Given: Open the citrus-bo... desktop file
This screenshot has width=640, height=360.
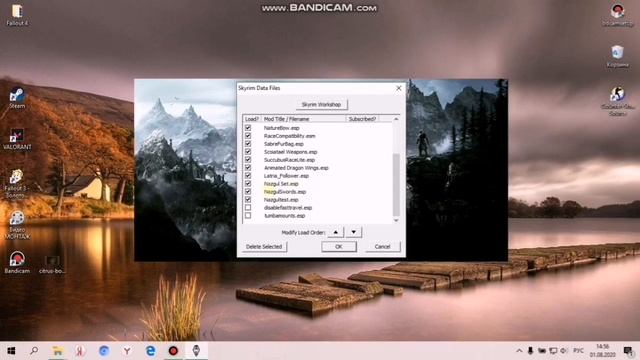Looking at the screenshot, I should tap(52, 264).
